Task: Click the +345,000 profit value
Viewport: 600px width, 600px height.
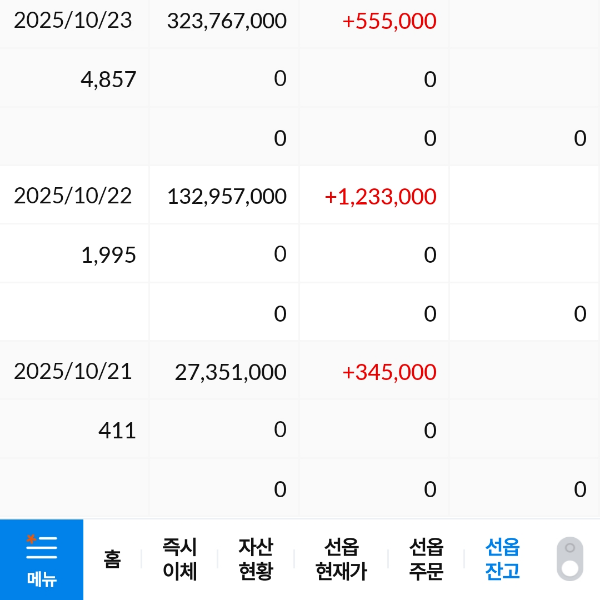Action: [x=389, y=373]
